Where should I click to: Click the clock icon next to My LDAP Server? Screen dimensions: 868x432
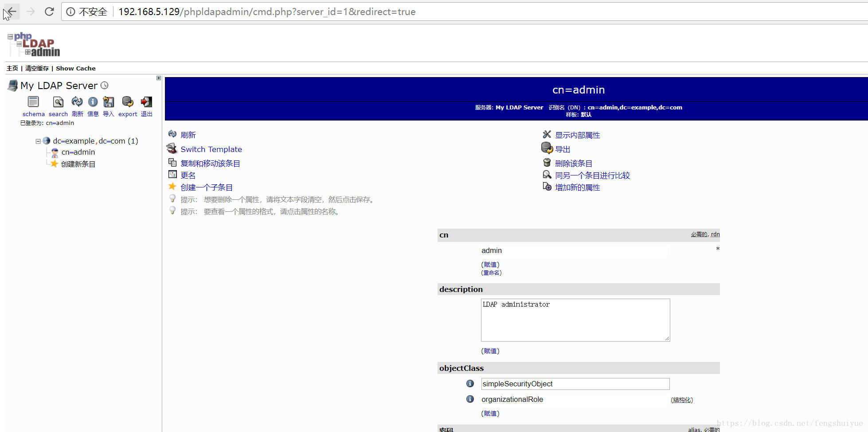(x=105, y=85)
